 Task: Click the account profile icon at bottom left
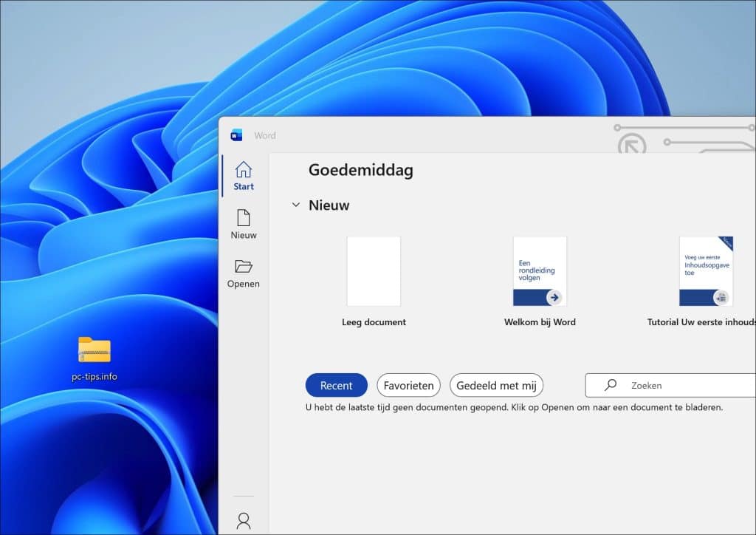[x=243, y=521]
